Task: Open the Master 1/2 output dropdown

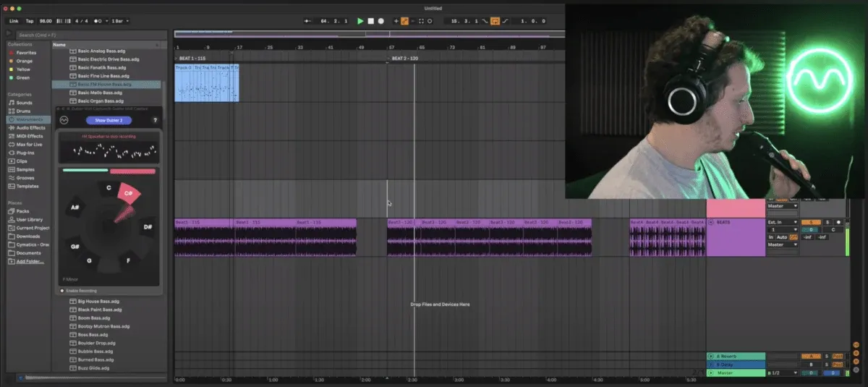Action: pos(783,373)
